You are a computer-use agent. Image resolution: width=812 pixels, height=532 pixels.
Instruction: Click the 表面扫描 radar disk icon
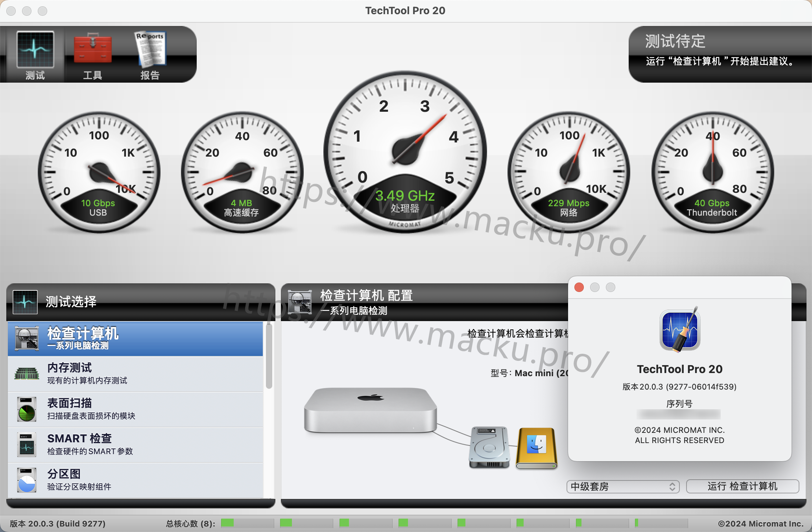click(x=27, y=409)
